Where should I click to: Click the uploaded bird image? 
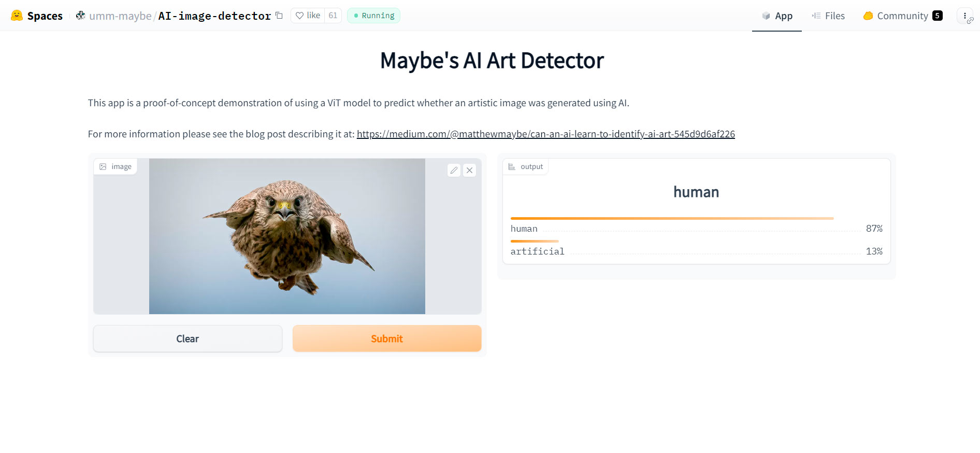(x=287, y=236)
